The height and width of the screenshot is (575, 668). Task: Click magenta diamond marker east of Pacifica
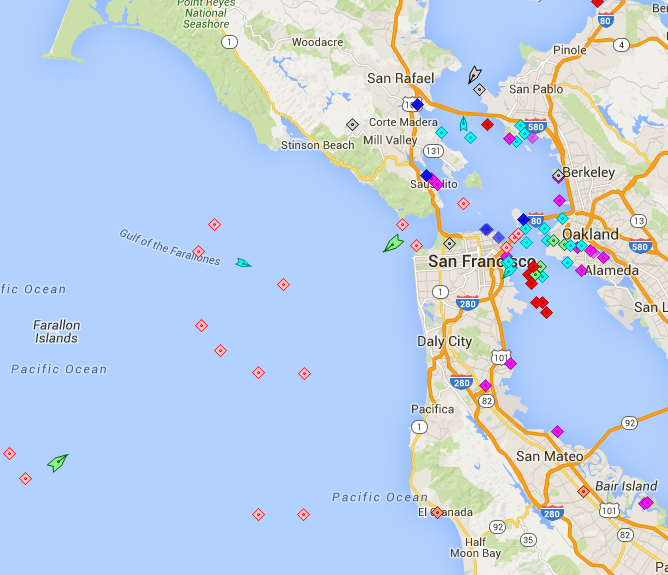click(x=485, y=385)
